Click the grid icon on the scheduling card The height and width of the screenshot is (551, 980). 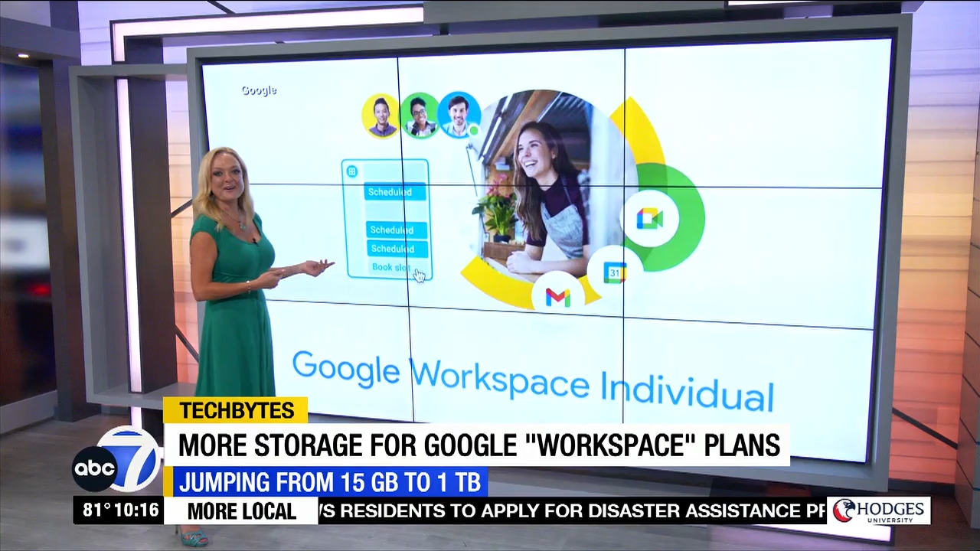352,171
